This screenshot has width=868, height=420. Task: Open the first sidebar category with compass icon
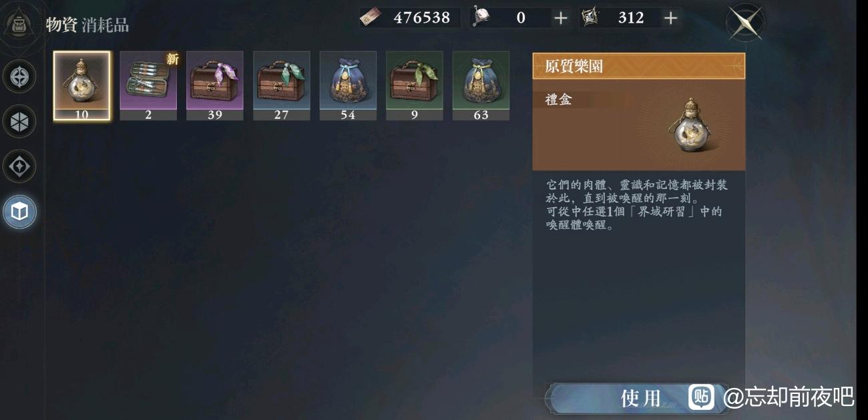click(x=19, y=77)
